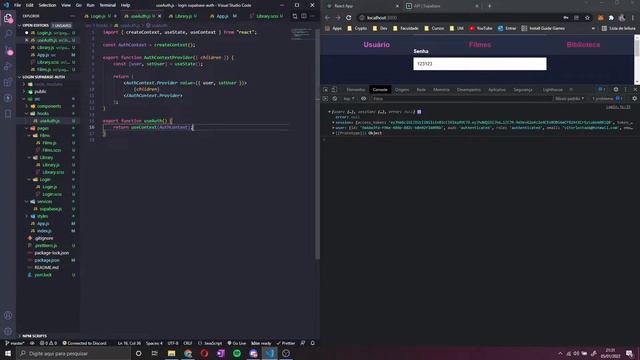
Task: Click Go Live in the status bar
Action: click(x=237, y=343)
